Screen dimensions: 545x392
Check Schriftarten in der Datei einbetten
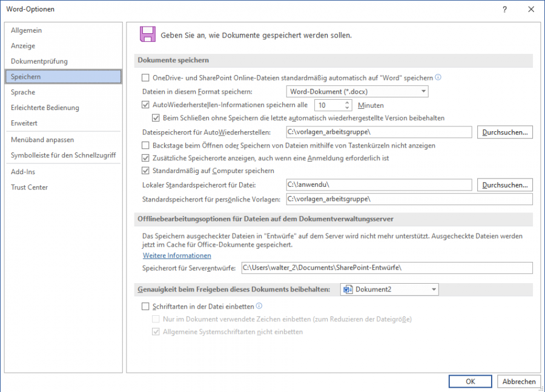[x=145, y=307]
